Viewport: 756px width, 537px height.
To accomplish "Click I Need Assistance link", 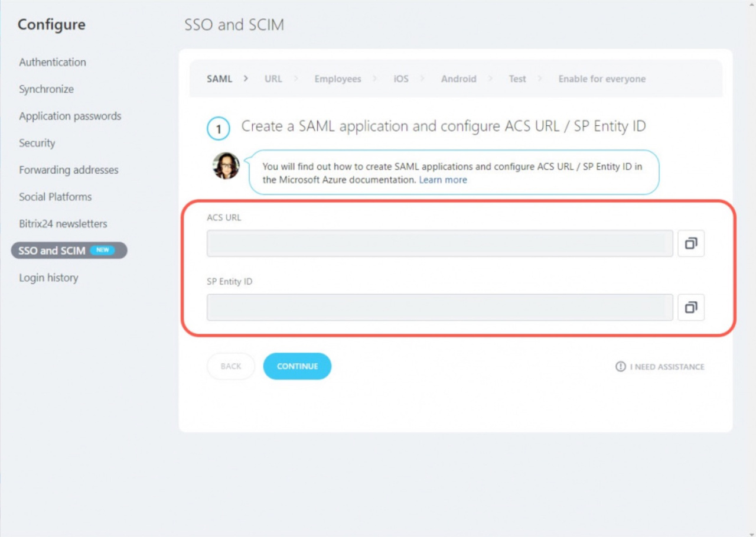I will click(x=667, y=367).
